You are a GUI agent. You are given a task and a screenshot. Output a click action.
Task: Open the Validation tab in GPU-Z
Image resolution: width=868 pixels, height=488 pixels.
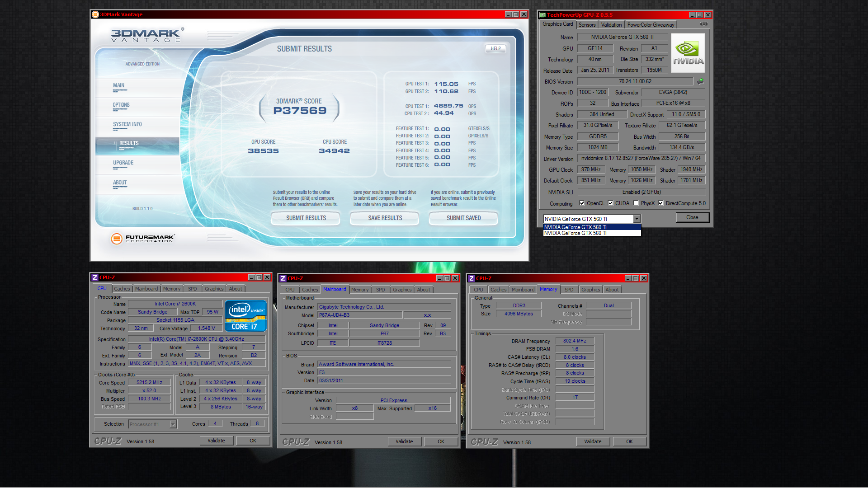pyautogui.click(x=611, y=25)
